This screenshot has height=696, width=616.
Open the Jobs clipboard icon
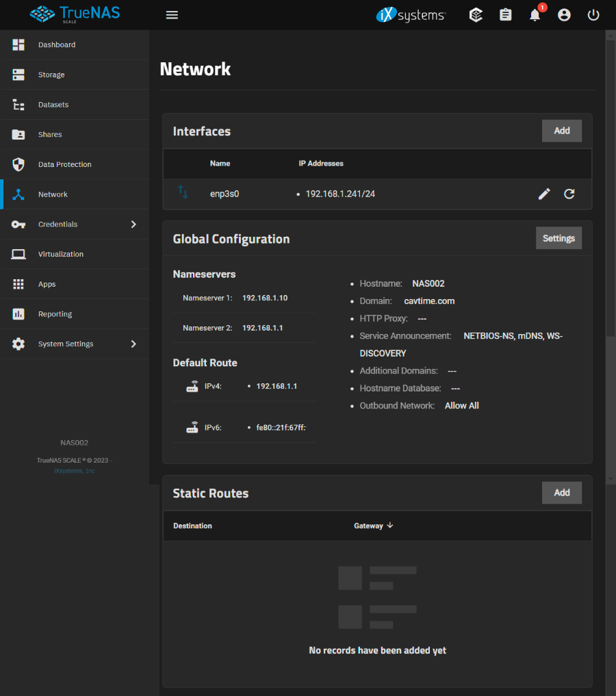coord(505,15)
